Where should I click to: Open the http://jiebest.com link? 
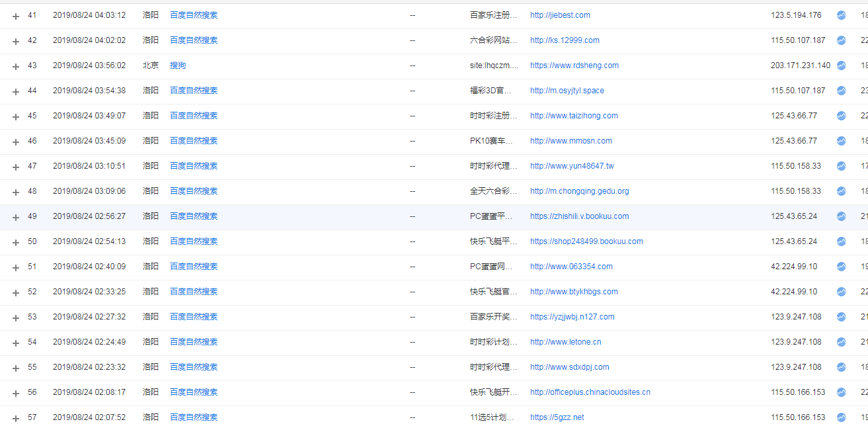coord(560,15)
